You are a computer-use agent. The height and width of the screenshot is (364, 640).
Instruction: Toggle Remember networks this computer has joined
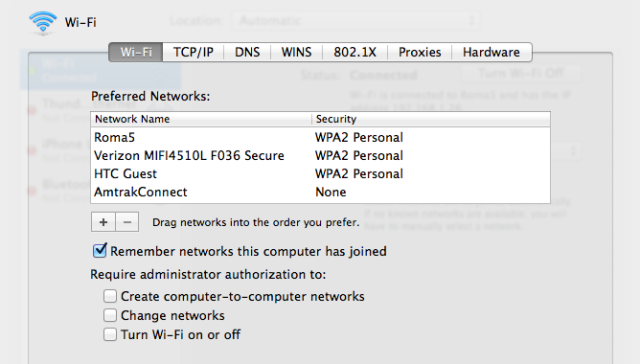click(x=100, y=251)
